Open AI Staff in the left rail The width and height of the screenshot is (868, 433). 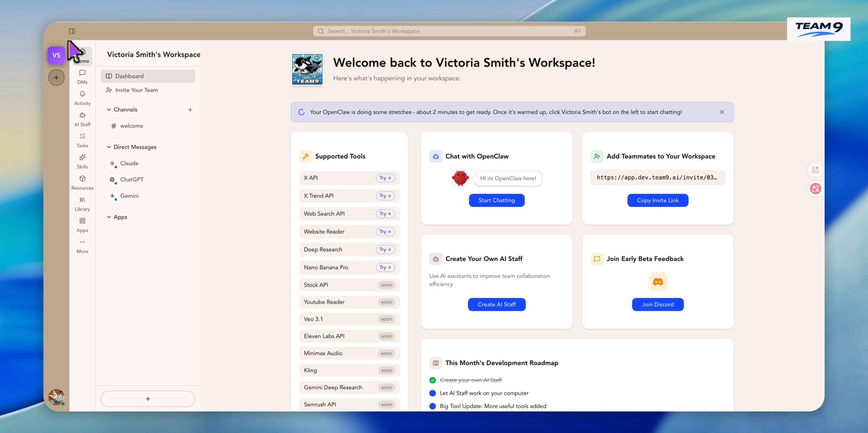click(82, 119)
